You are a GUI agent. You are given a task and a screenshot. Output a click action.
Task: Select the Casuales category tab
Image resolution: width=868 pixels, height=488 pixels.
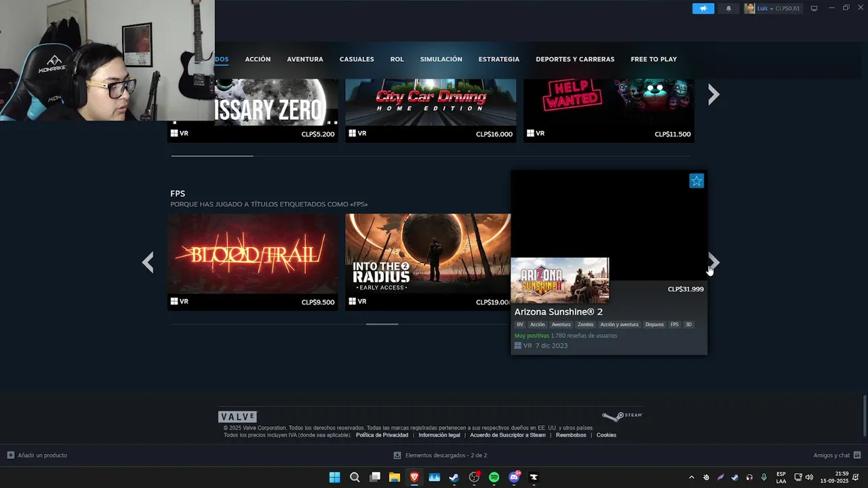coord(357,59)
